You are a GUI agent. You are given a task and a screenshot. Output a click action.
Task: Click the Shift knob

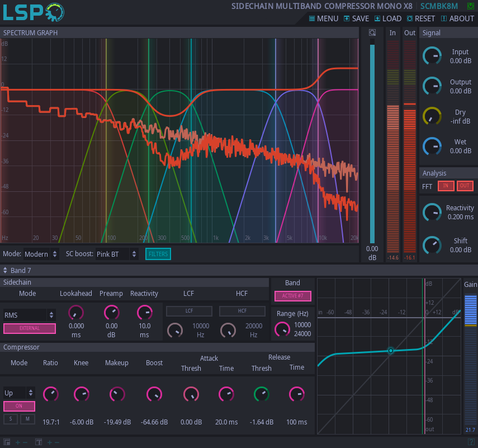[x=432, y=245]
